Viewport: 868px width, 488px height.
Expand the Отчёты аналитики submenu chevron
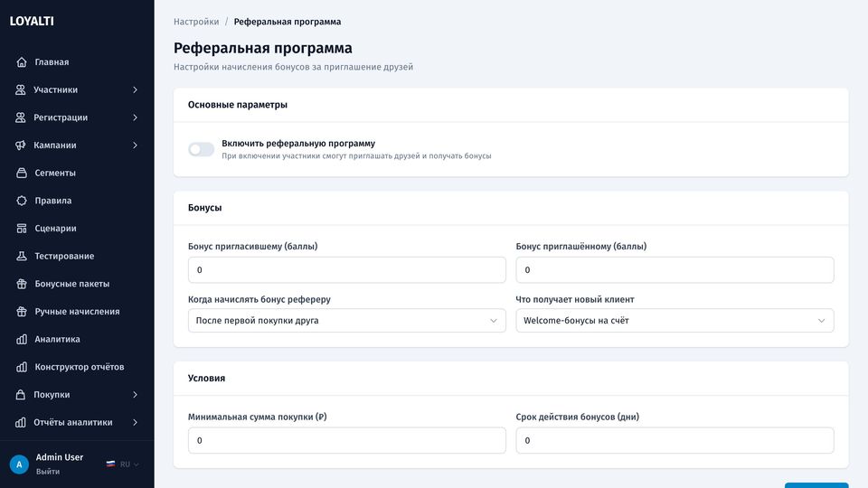[135, 422]
